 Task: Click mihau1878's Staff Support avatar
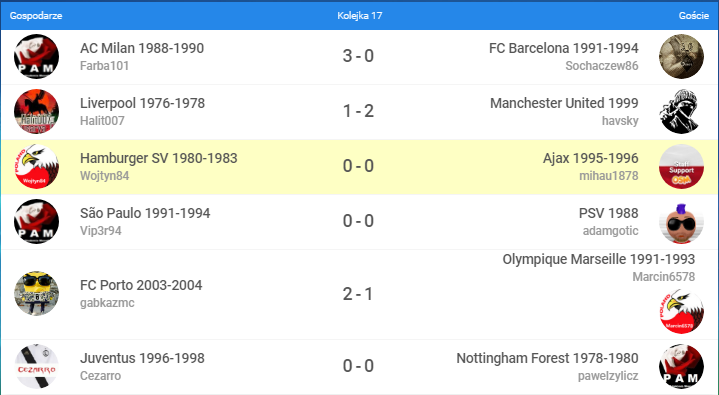coord(681,167)
